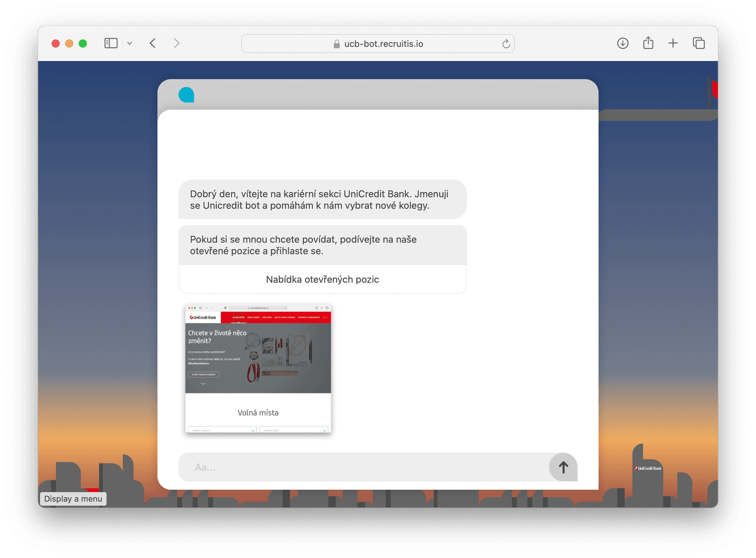Click the lock icon in address bar
The width and height of the screenshot is (756, 558).
click(337, 44)
